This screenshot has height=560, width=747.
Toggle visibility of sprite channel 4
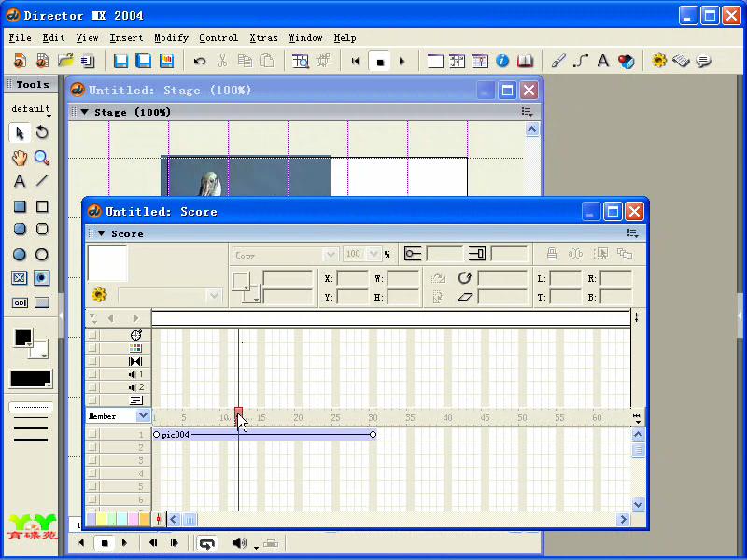point(92,473)
